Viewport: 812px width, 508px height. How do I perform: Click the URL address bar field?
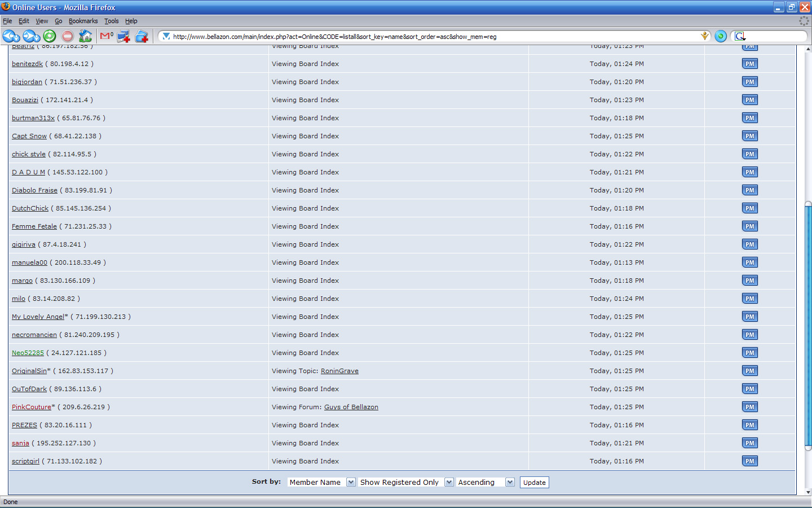[x=429, y=37]
